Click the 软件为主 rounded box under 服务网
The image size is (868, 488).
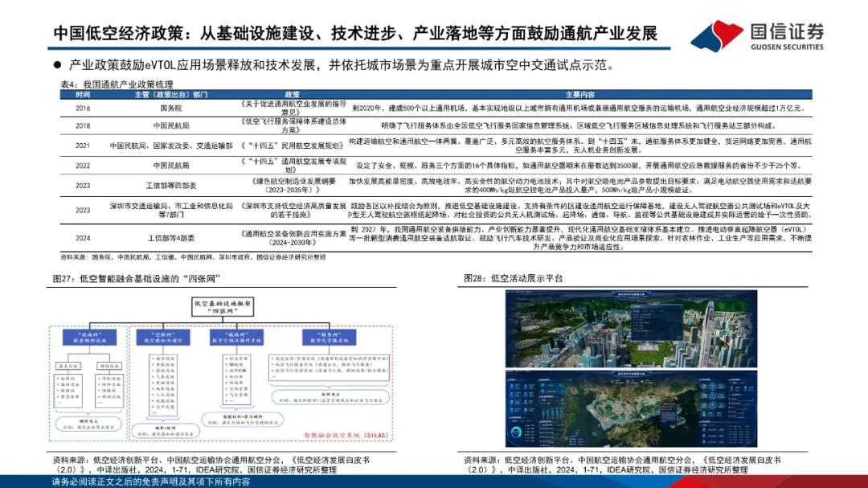coord(330,397)
